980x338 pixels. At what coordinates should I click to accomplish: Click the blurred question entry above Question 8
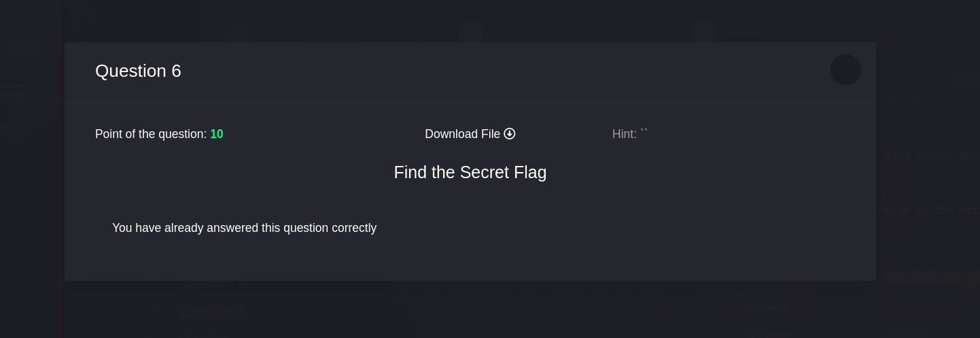click(x=213, y=284)
